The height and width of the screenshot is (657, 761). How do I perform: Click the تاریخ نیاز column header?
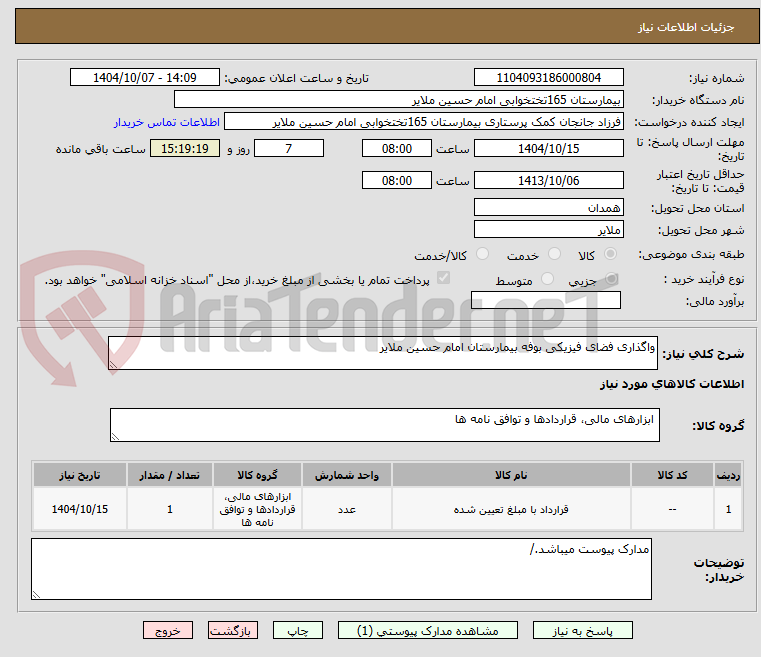(x=80, y=475)
